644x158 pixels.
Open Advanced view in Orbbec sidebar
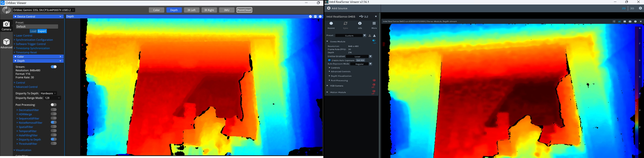point(6,43)
